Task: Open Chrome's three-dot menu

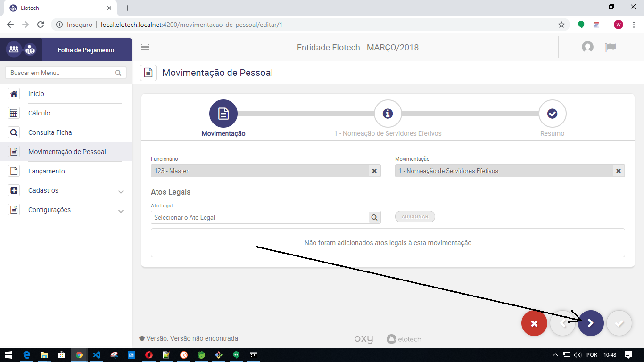Action: coord(633,25)
